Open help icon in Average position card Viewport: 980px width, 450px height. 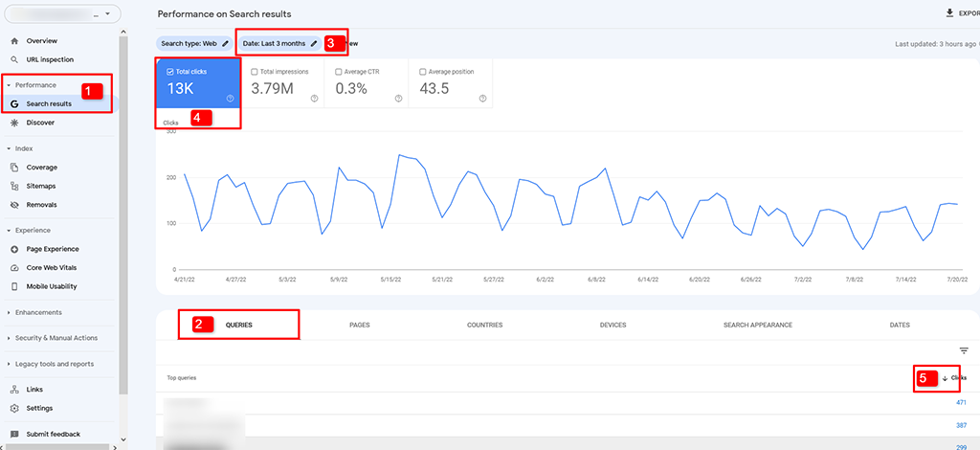pyautogui.click(x=482, y=98)
